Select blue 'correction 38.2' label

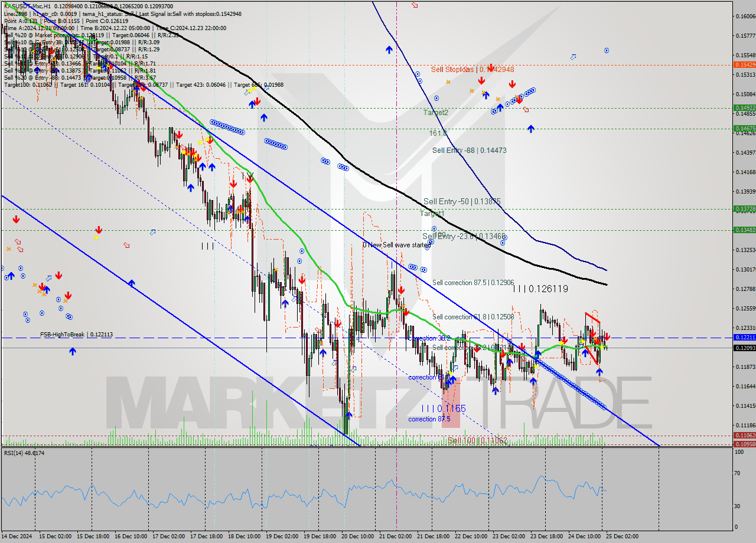pyautogui.click(x=429, y=339)
